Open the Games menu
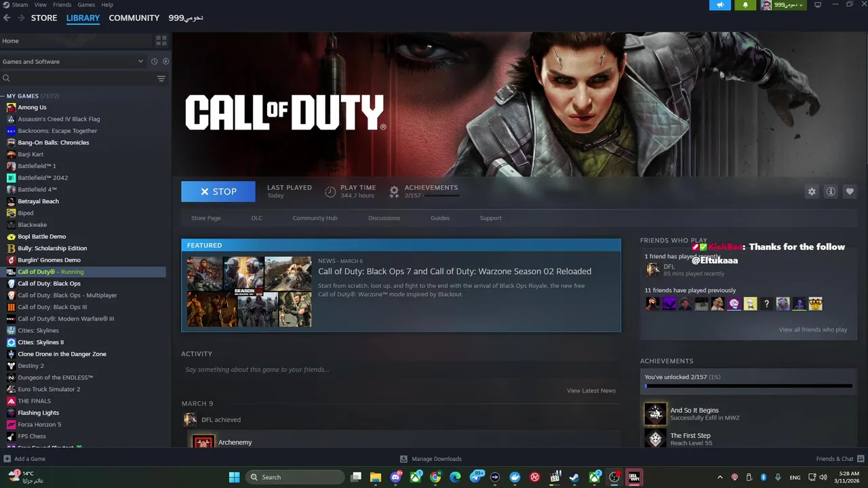This screenshot has height=488, width=868. tap(86, 5)
